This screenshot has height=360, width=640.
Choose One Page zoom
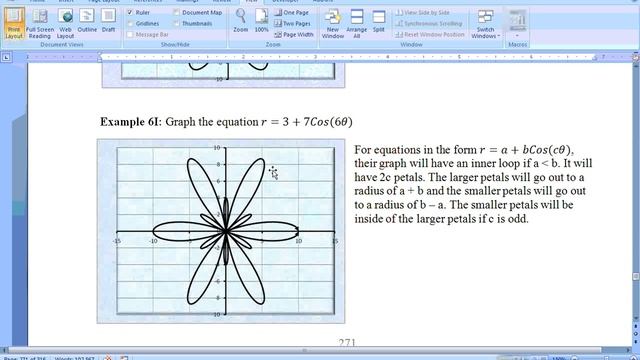pos(291,13)
